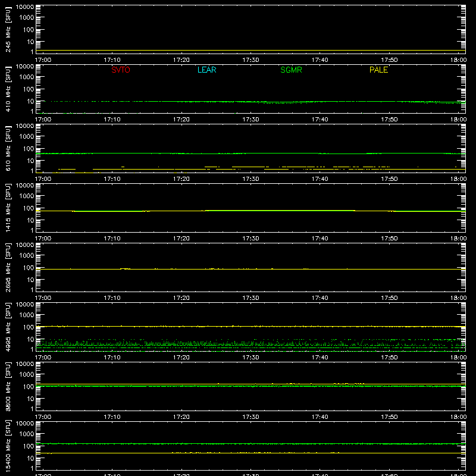Viewport: 476px width, 476px height.
Task: Click 17:50 under the 2695 MHz panel
Action: (x=389, y=298)
